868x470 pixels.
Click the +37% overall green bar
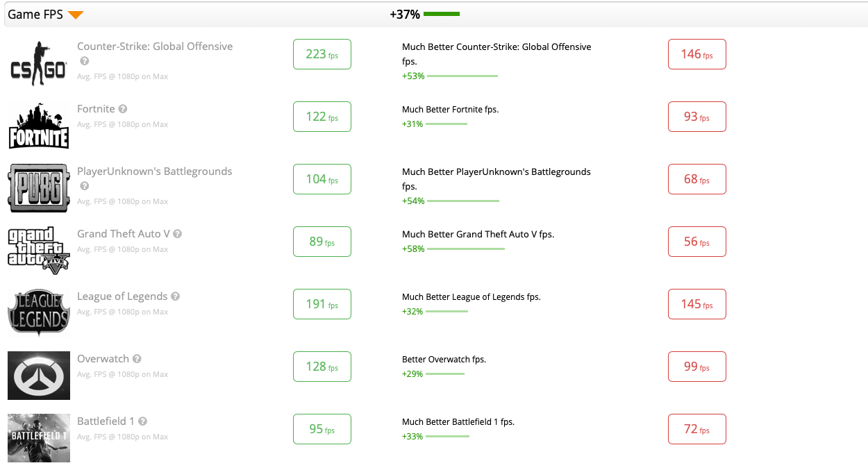[442, 14]
